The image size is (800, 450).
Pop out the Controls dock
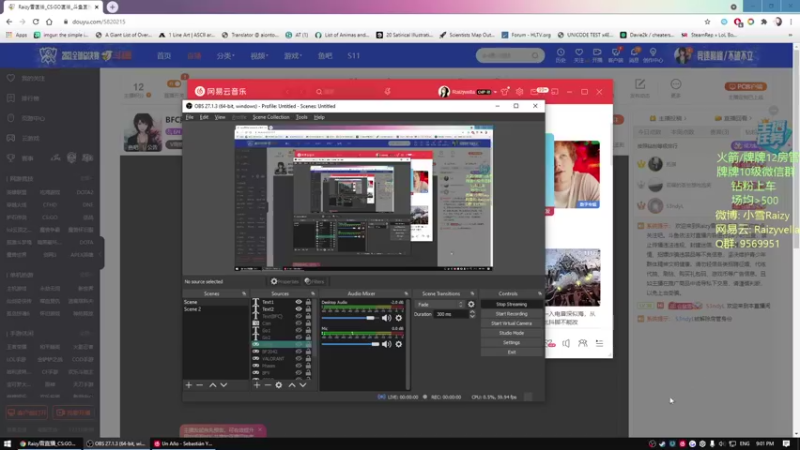coord(539,294)
